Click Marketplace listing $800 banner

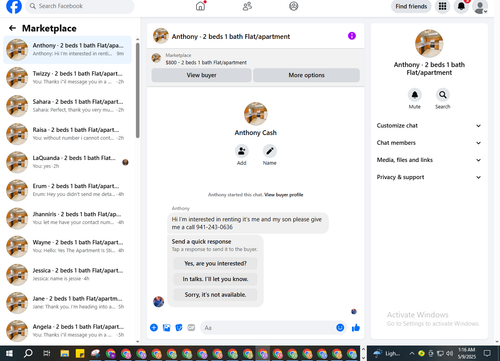(x=256, y=59)
